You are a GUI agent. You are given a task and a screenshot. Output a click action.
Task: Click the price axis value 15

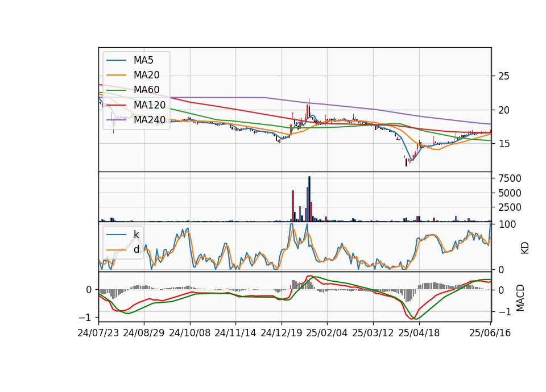pos(503,144)
